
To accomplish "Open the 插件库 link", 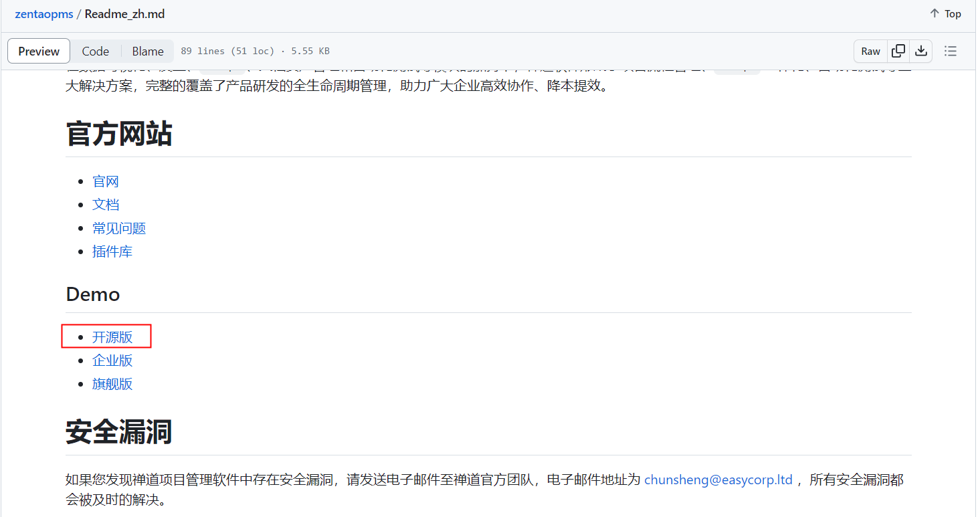I will tap(112, 251).
